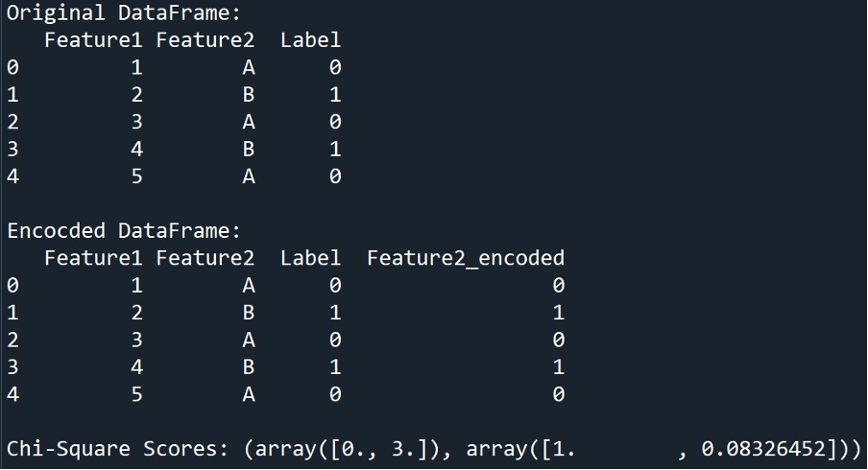Click Feature1 value 5 in Encoded DataFrame
This screenshot has height=470, width=868.
136,394
